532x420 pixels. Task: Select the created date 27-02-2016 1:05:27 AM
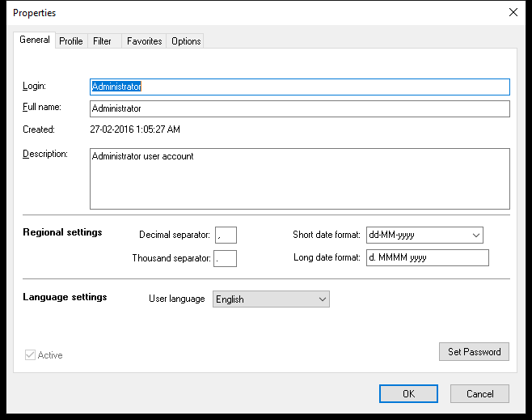tap(135, 129)
